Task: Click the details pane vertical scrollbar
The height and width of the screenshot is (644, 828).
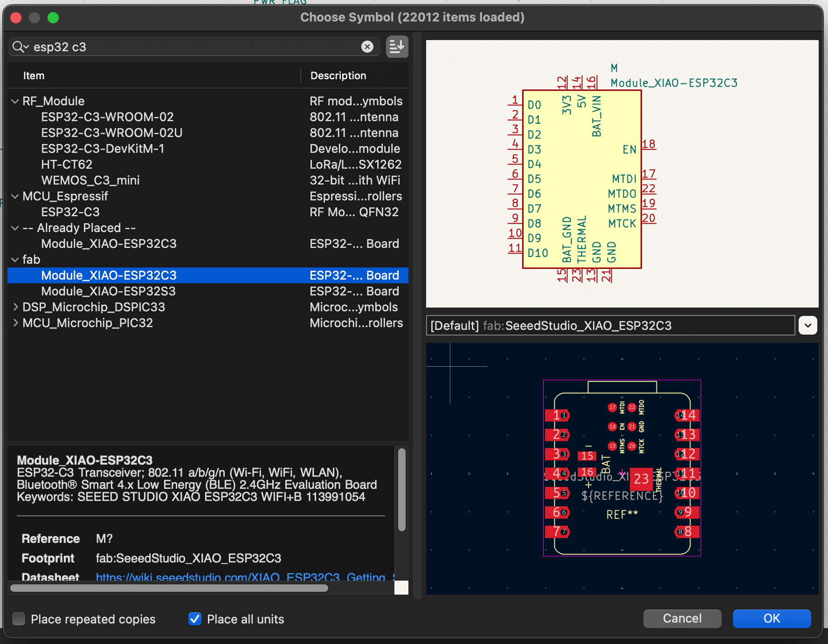Action: coord(402,489)
